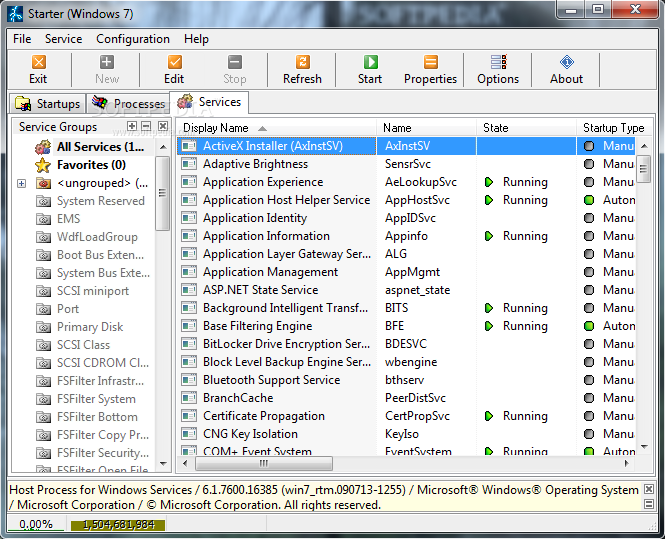Switch to the Processes tab
665x539 pixels.
[129, 103]
